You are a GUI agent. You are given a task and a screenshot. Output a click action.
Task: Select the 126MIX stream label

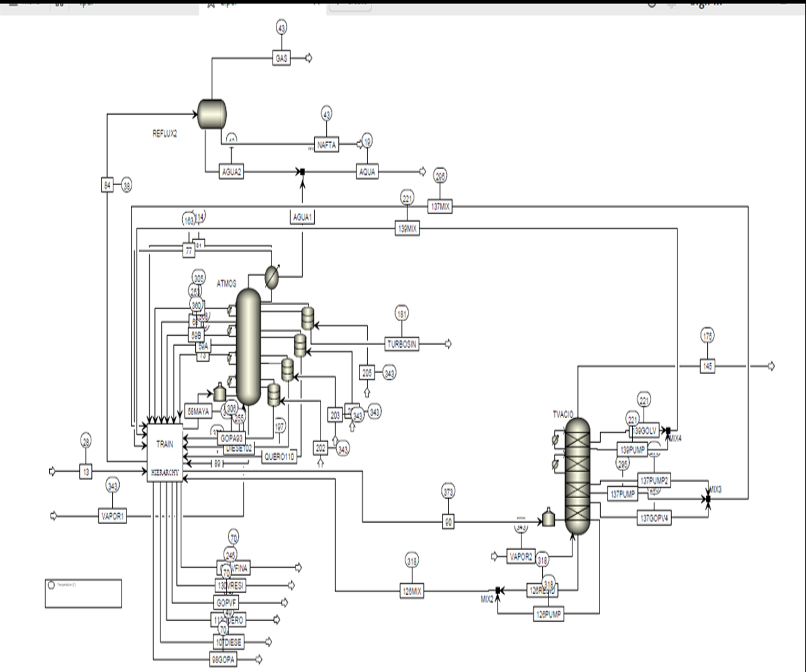point(412,591)
